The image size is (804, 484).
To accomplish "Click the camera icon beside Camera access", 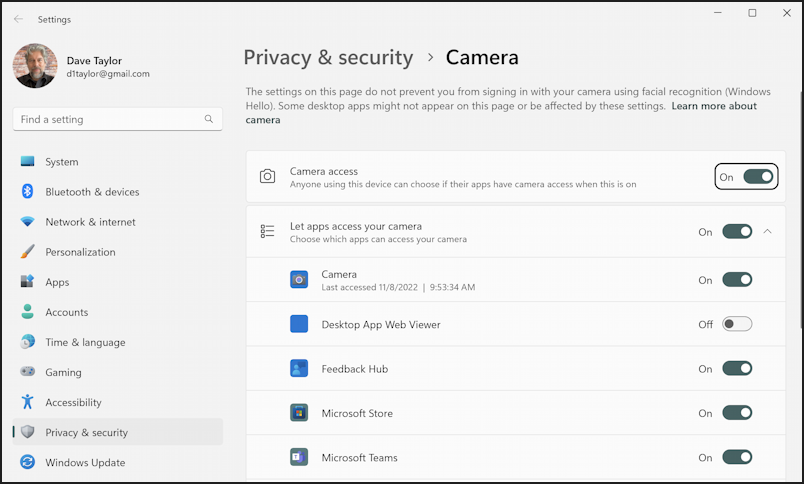I will pos(267,176).
